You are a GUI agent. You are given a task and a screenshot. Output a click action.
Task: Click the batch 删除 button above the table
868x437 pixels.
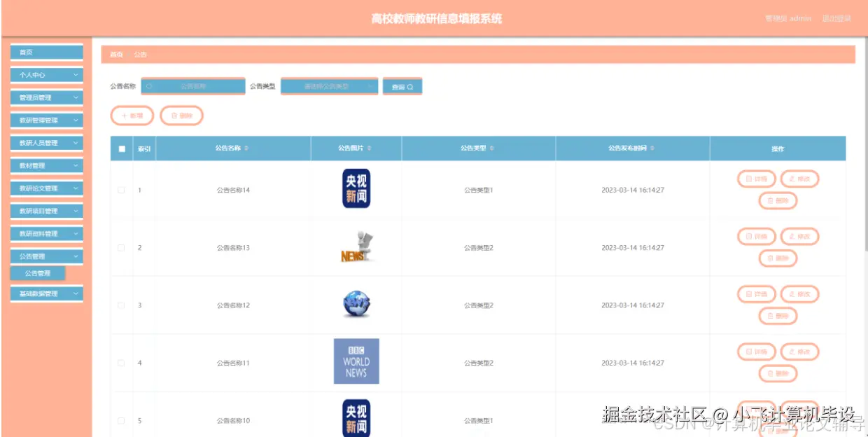click(x=182, y=116)
